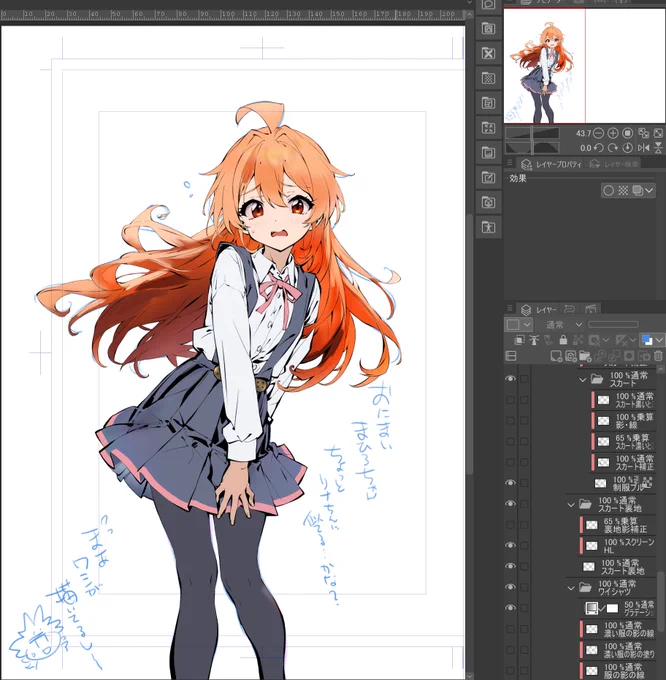The image size is (666, 680).
Task: Switch to the レイヤー検索 tab
Action: [x=616, y=163]
